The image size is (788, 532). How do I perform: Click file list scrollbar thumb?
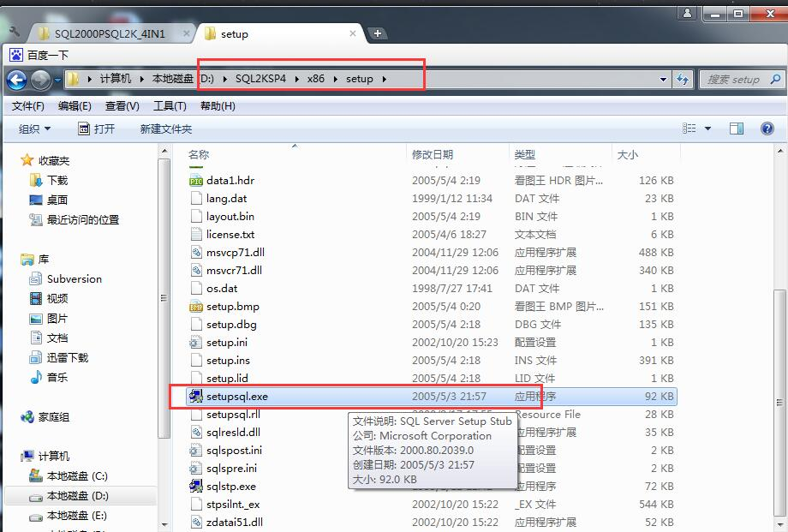click(779, 403)
